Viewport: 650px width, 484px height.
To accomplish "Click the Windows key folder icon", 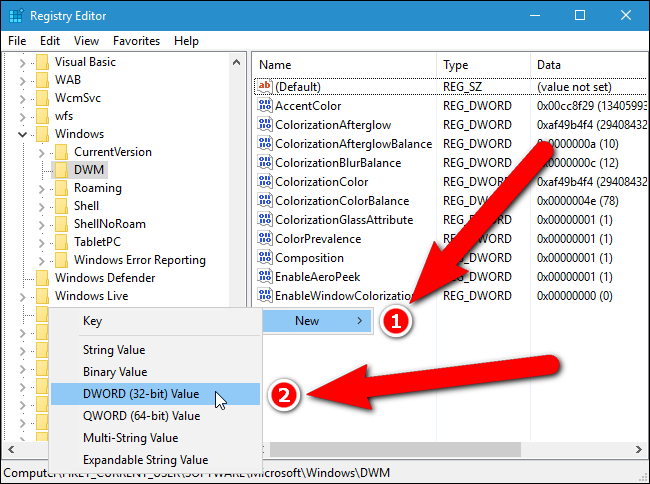I will pos(42,134).
